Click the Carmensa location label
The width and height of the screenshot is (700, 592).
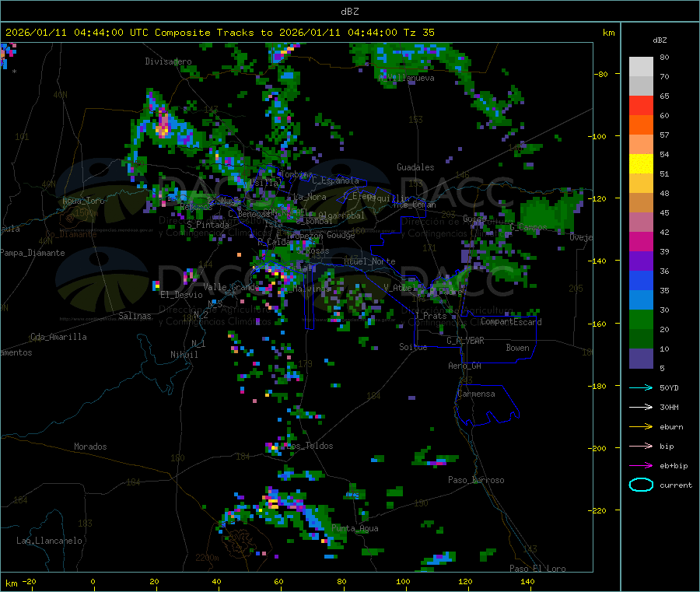476,394
